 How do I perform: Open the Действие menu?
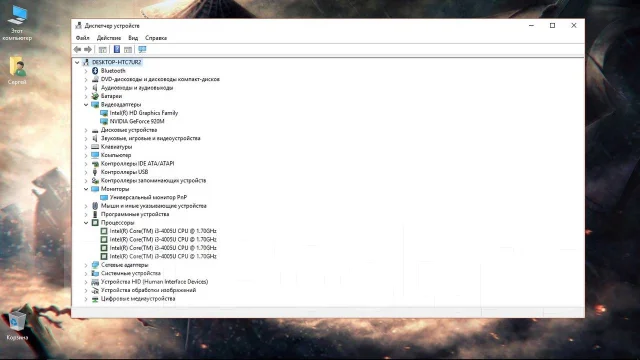109,38
